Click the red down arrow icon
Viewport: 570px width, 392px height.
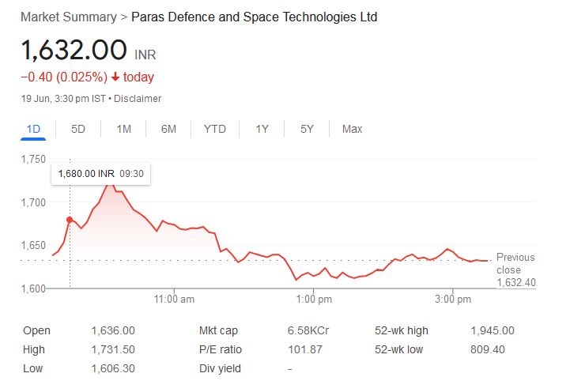115,77
